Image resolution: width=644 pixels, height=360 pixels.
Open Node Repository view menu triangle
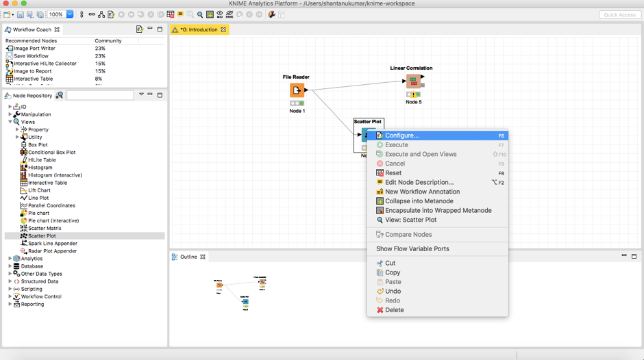tap(141, 94)
